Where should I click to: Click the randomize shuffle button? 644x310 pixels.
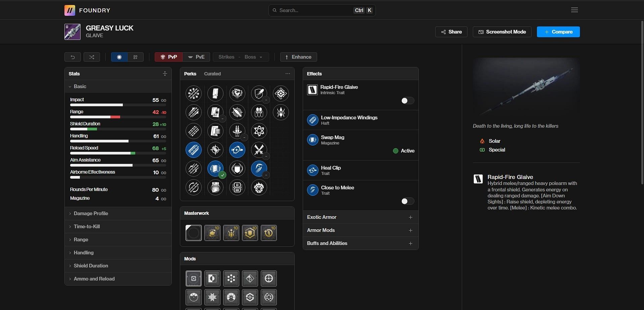tap(92, 57)
